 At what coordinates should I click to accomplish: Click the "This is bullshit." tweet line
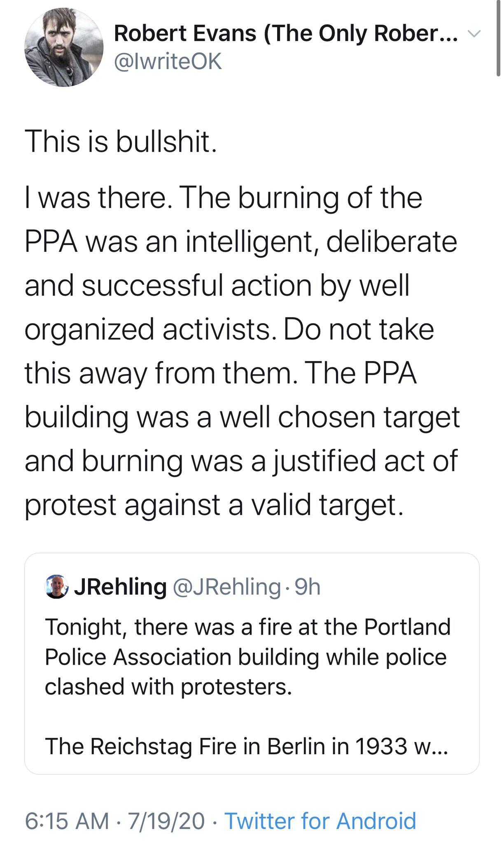point(121,141)
